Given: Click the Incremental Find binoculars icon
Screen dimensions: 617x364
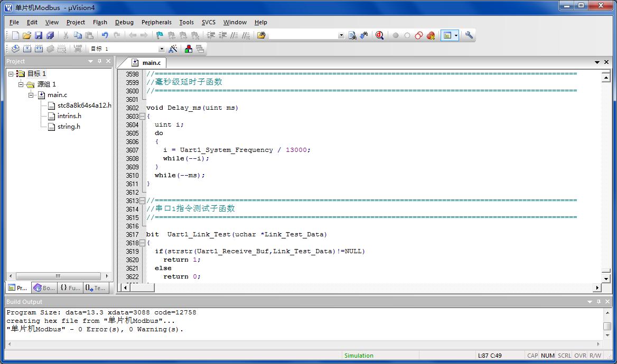Looking at the screenshot, I should [x=364, y=35].
